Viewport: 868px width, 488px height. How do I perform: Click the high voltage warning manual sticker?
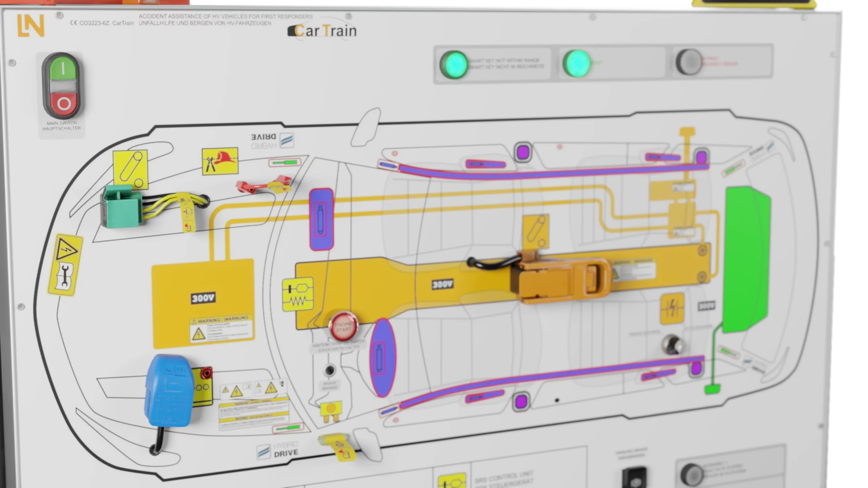[65, 265]
